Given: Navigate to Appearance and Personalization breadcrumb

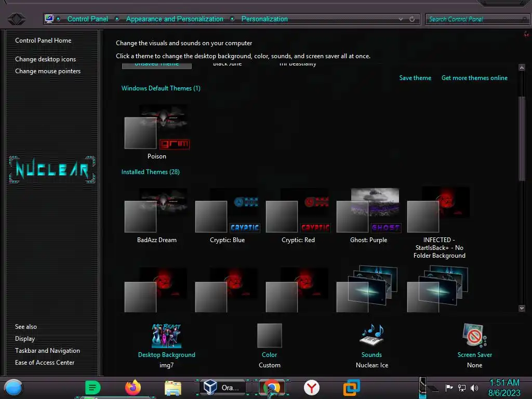Looking at the screenshot, I should (x=175, y=19).
